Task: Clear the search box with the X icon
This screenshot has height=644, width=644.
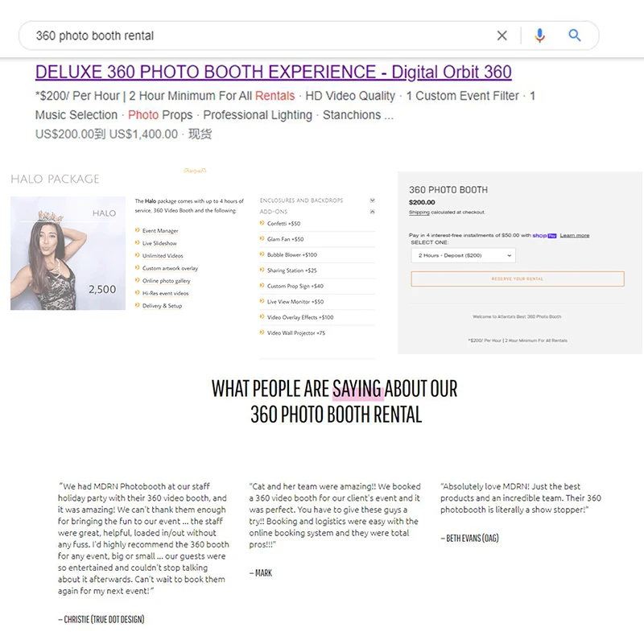Action: click(502, 35)
